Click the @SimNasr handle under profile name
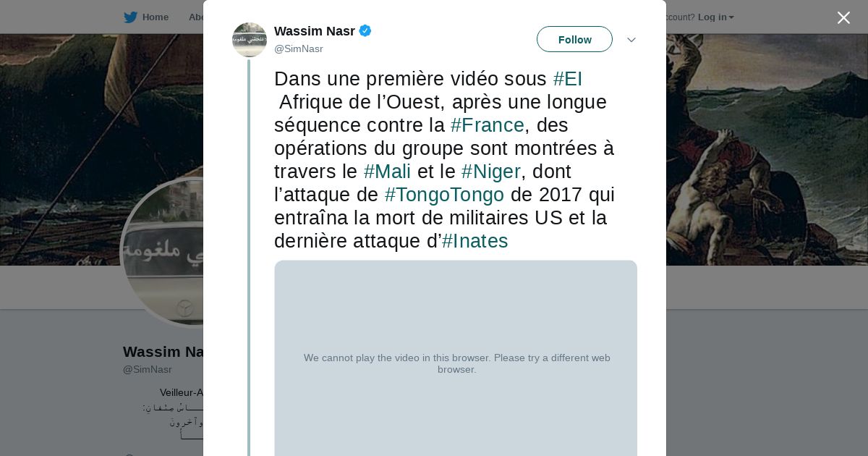Screen dimensions: 868x456 pos(148,369)
